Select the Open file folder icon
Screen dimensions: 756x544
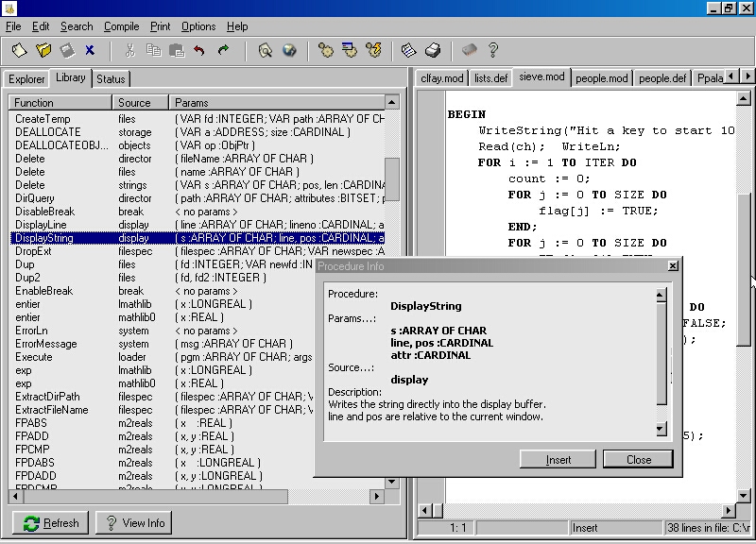[43, 50]
